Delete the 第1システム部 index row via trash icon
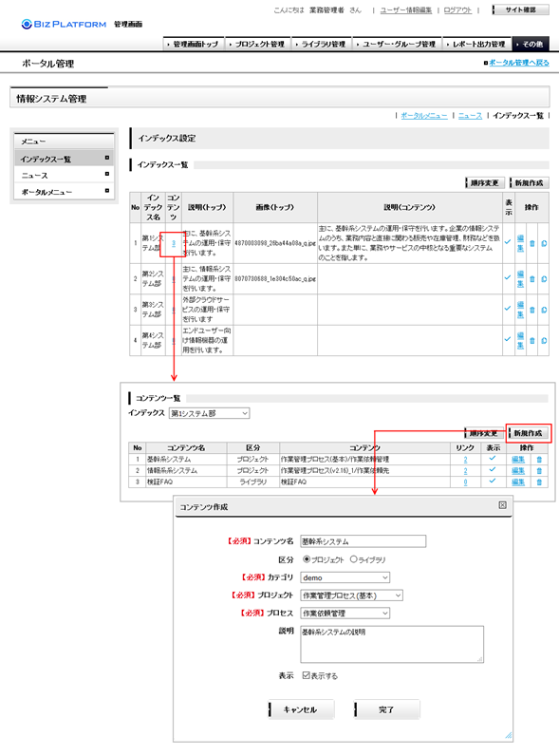Viewport: 559px width, 756px height. coord(532,243)
